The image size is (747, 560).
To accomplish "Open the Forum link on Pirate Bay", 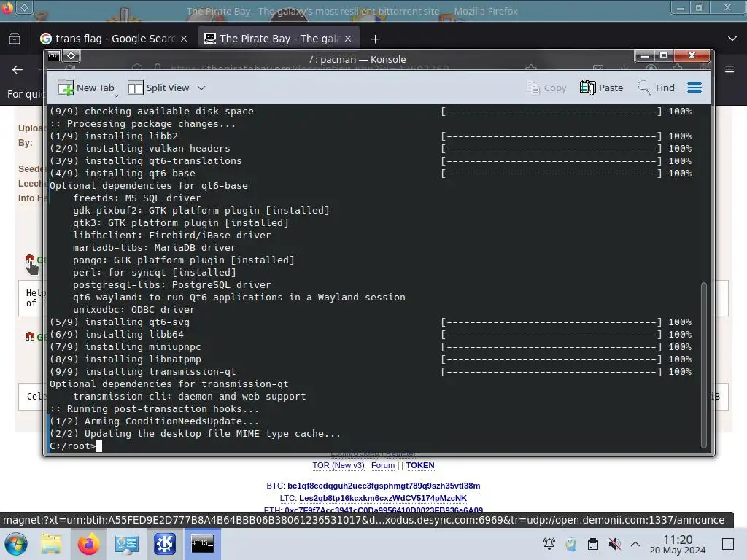I will 383,465.
